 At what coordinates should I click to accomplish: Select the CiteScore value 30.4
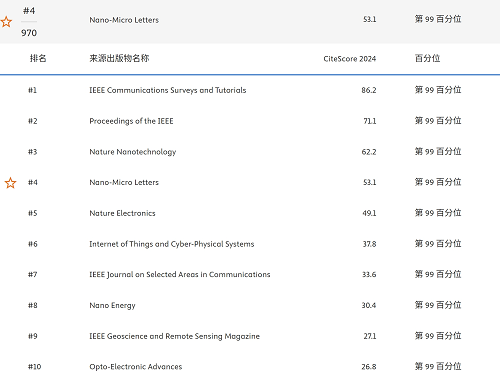click(369, 306)
